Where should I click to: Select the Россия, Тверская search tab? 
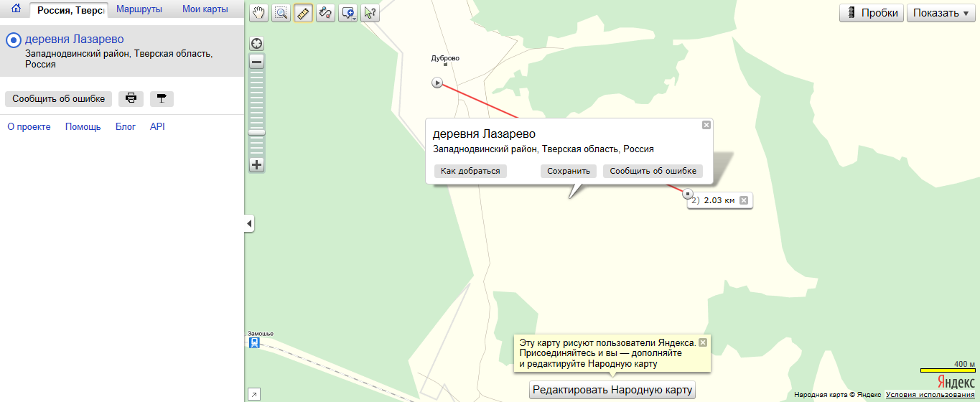click(70, 10)
